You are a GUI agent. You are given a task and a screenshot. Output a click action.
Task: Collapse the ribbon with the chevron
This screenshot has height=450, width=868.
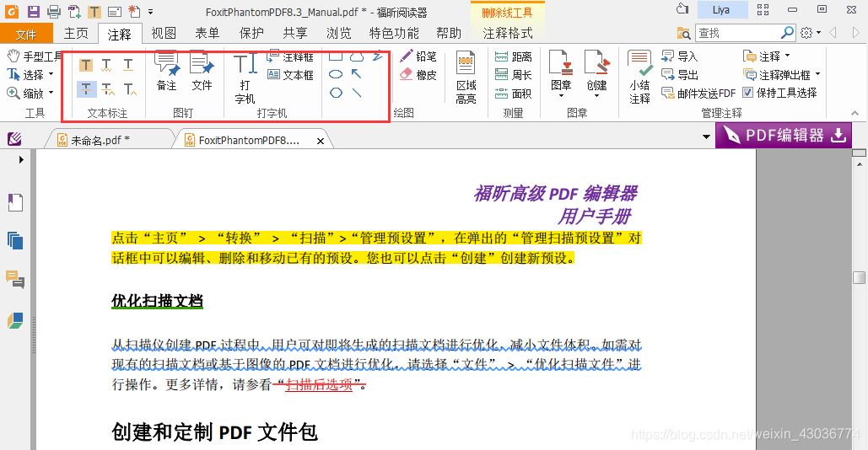tap(855, 113)
